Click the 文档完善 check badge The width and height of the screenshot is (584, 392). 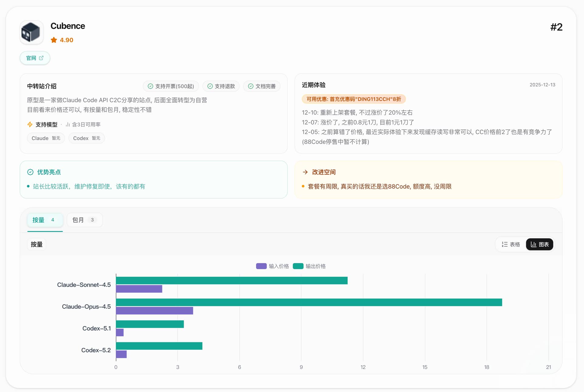(262, 86)
